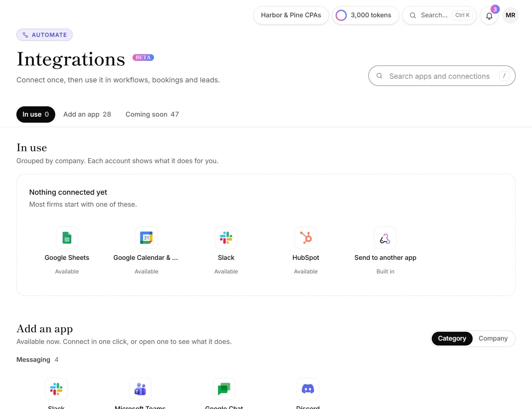The width and height of the screenshot is (532, 409).
Task: Click 'Available' under Slack
Action: click(226, 271)
